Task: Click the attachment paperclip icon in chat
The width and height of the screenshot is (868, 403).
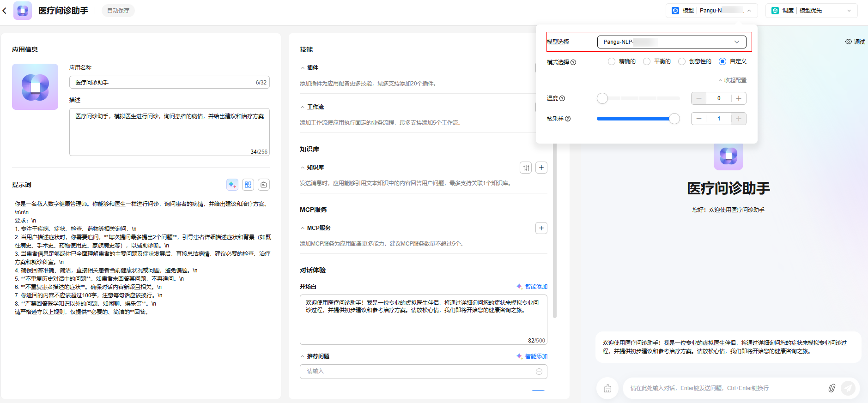Action: tap(832, 388)
